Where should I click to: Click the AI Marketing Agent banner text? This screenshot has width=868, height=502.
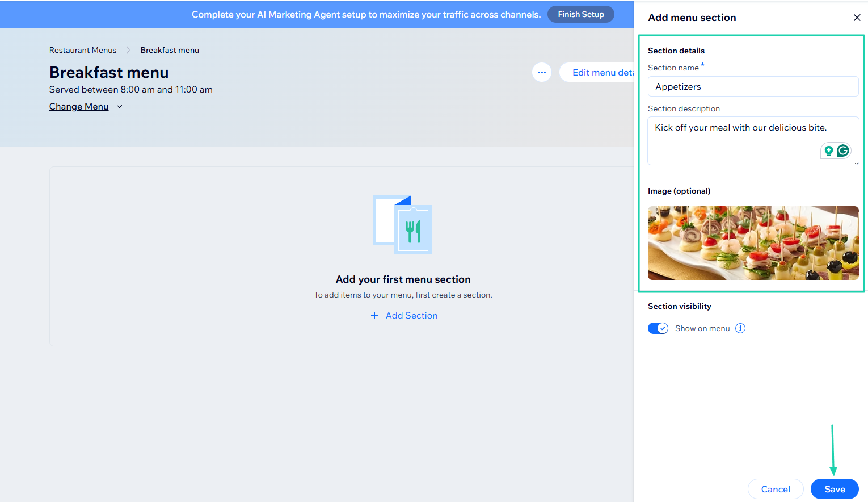pyautogui.click(x=366, y=14)
